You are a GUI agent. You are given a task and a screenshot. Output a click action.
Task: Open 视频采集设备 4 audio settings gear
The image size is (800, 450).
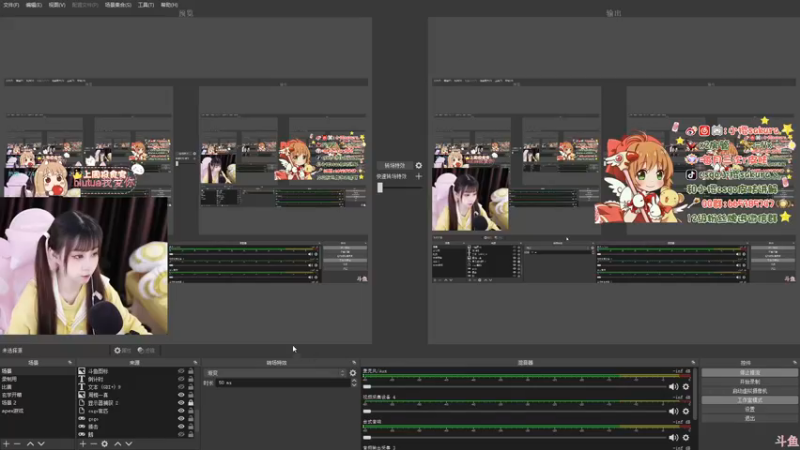[686, 411]
